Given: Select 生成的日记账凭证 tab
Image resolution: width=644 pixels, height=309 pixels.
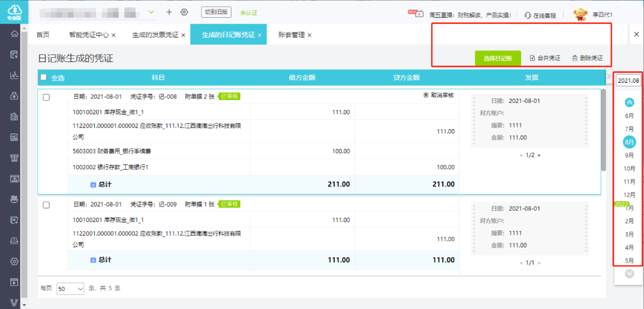Looking at the screenshot, I should pos(228,35).
